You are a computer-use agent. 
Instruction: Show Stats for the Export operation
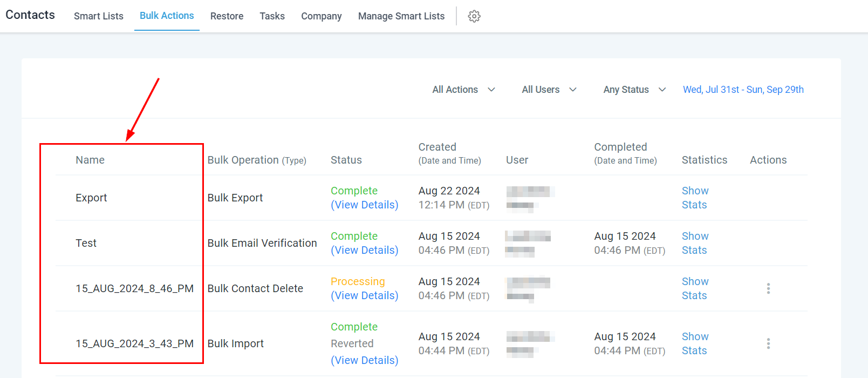click(x=695, y=198)
